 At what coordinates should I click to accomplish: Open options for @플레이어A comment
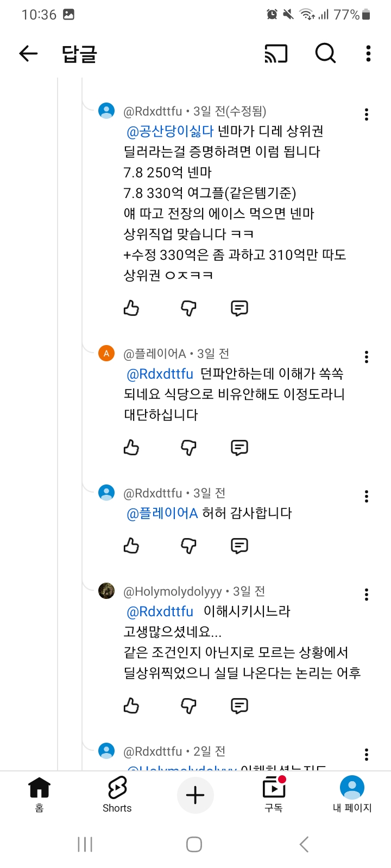click(367, 356)
